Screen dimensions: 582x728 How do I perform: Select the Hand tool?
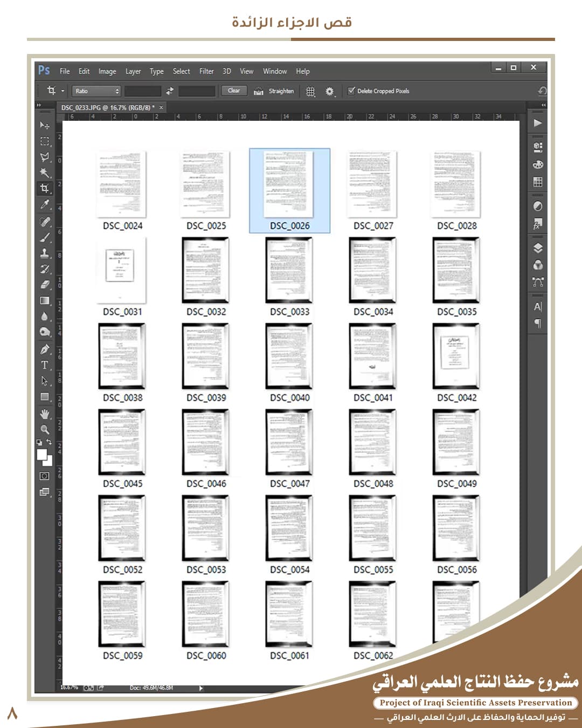(45, 414)
